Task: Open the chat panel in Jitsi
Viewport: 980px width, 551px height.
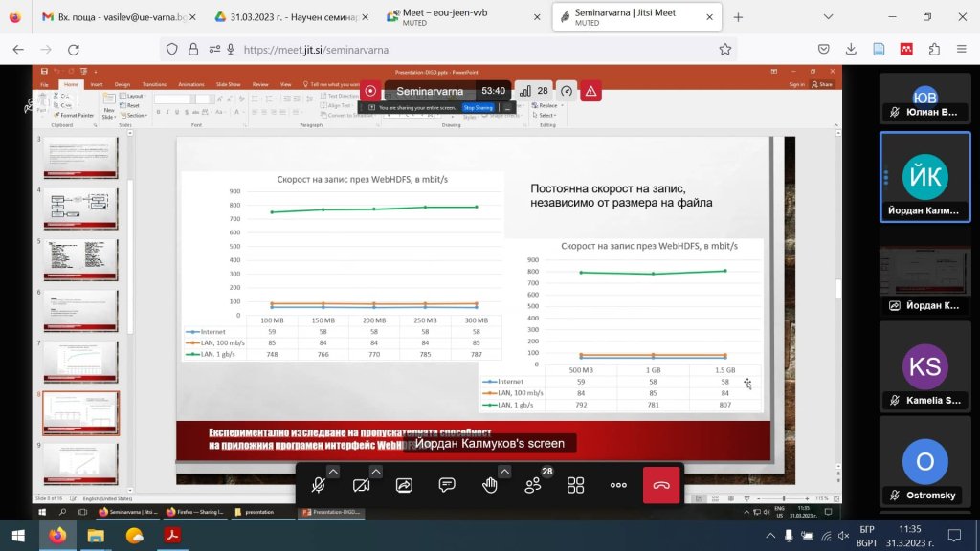Action: click(x=447, y=485)
